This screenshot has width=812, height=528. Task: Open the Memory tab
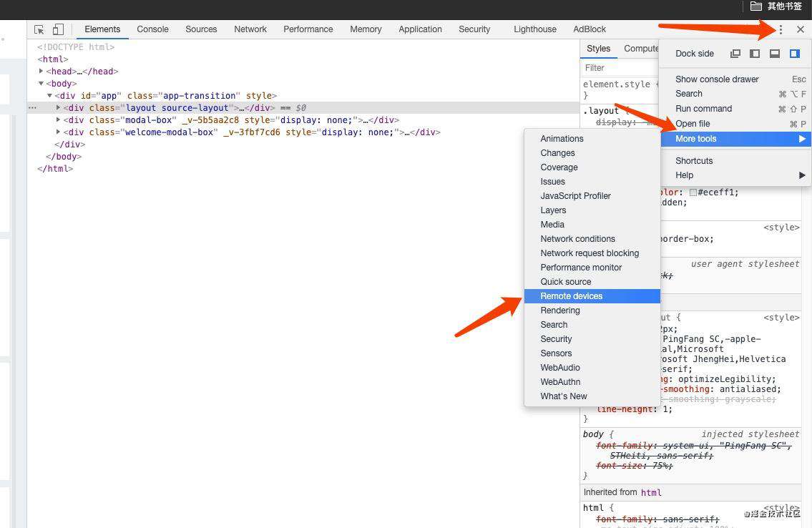coord(366,29)
